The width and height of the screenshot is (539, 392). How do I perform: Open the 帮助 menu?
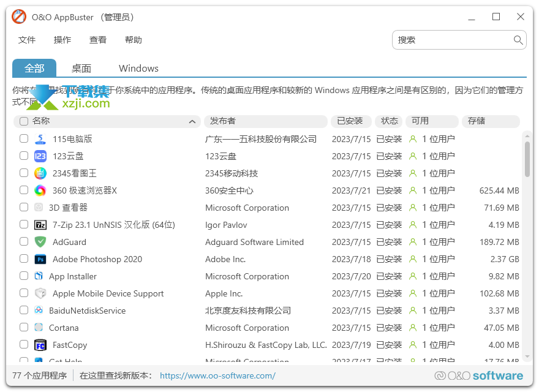pos(134,40)
